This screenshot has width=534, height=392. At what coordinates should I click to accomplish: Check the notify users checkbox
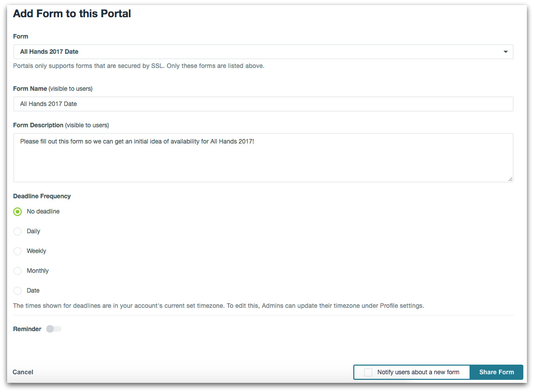[x=368, y=372]
